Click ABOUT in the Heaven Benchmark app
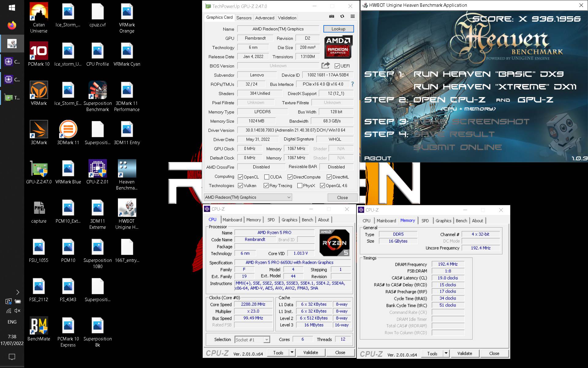This screenshot has width=588, height=368. [x=378, y=158]
